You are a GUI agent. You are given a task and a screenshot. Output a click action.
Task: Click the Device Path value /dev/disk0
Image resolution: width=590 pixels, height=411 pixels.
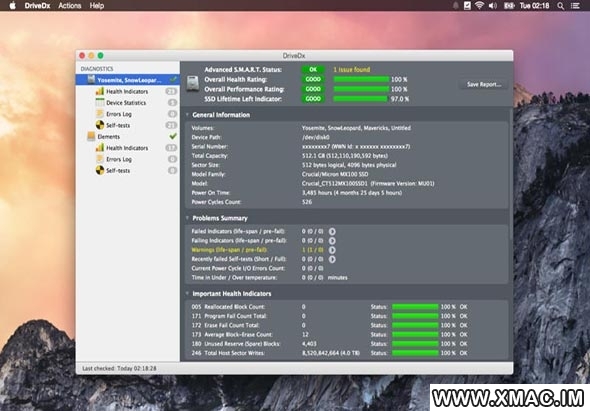point(316,137)
